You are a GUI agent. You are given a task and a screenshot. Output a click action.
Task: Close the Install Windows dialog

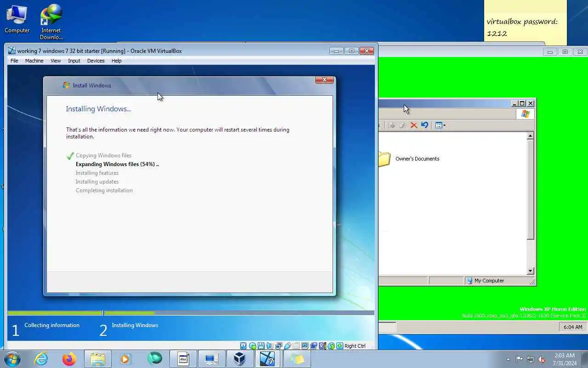click(324, 80)
